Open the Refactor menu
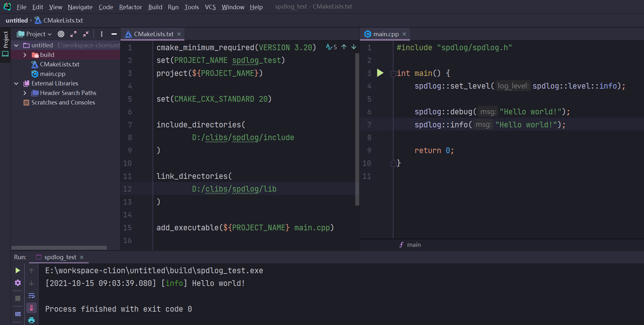This screenshot has height=325, width=644. (130, 7)
